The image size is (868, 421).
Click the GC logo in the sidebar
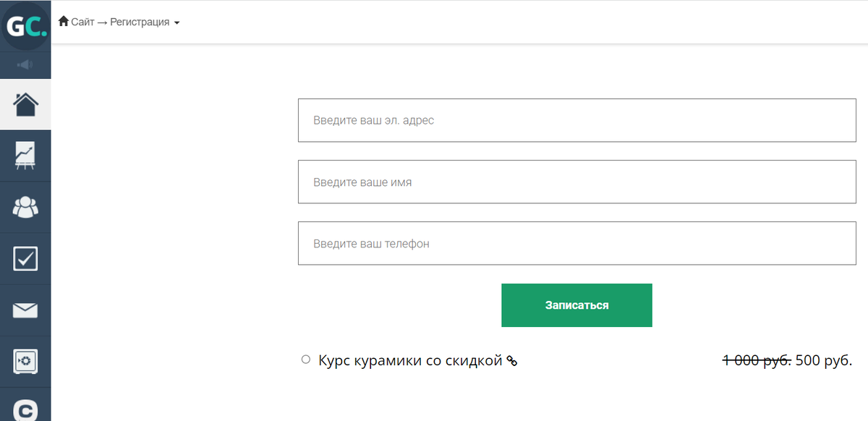(25, 26)
